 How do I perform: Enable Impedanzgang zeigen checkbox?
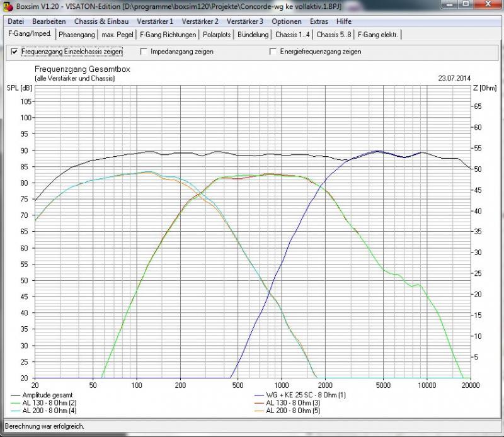tap(144, 52)
